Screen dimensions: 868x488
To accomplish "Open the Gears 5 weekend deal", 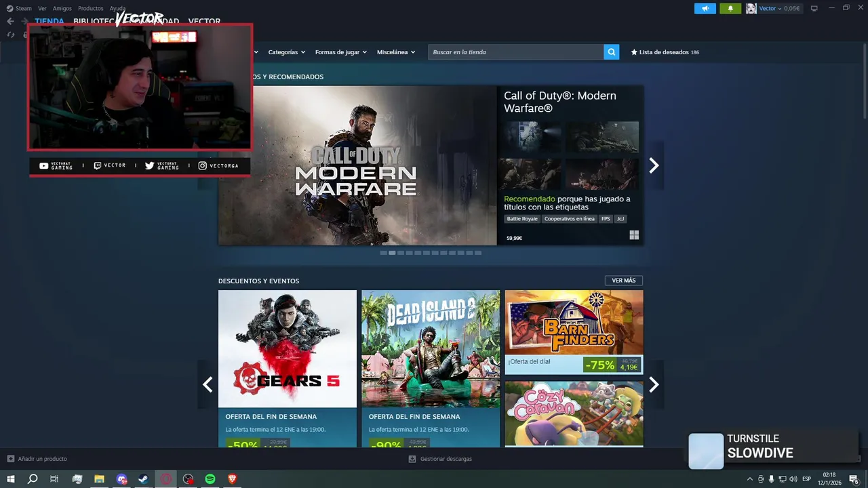I will click(288, 369).
